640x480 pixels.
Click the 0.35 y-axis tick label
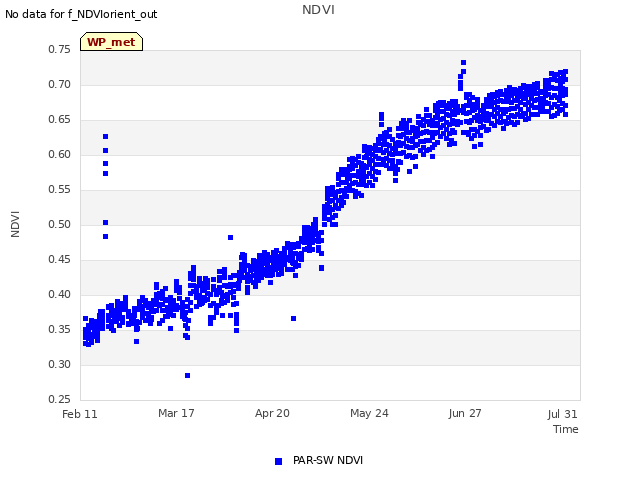pos(59,329)
